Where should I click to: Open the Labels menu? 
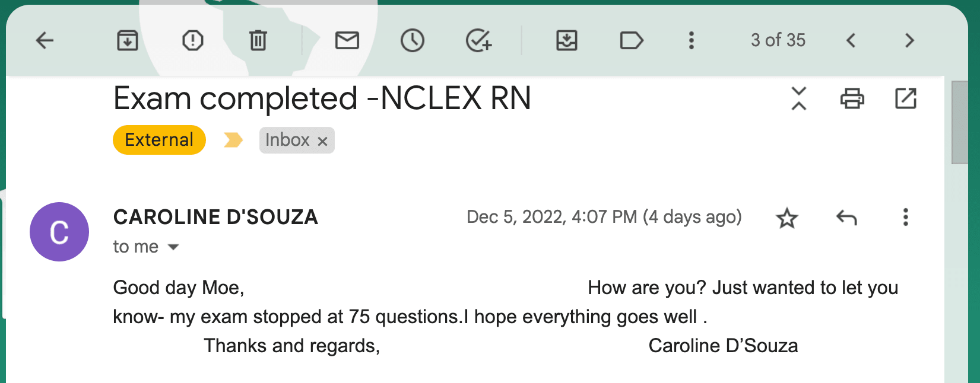tap(632, 40)
